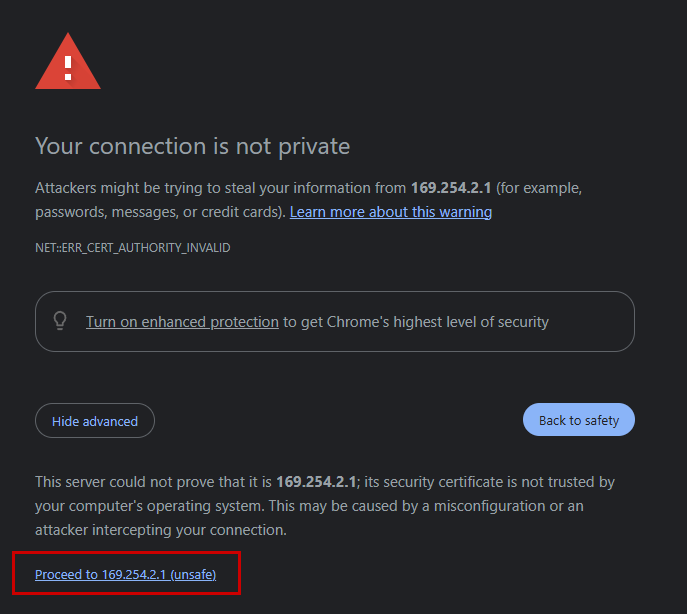
Task: Open Learn more about this warning link
Action: coord(390,212)
